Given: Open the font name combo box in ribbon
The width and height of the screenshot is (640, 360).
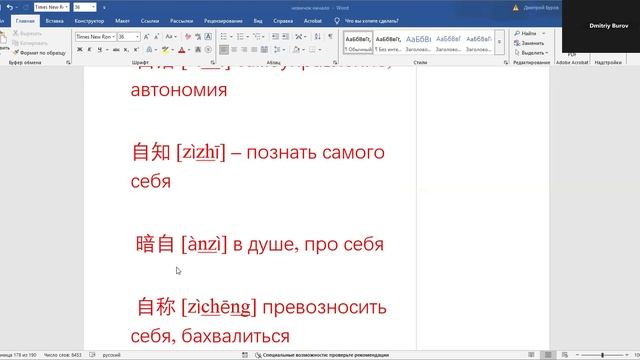Looking at the screenshot, I should (x=96, y=37).
